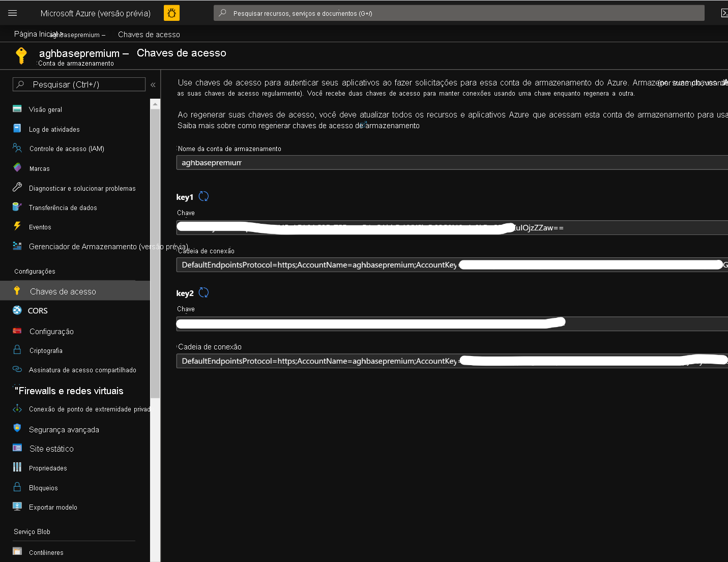Screen dimensions: 728x562
Task: Click the Gerenciador de Armazenamento icon
Action: pos(17,246)
